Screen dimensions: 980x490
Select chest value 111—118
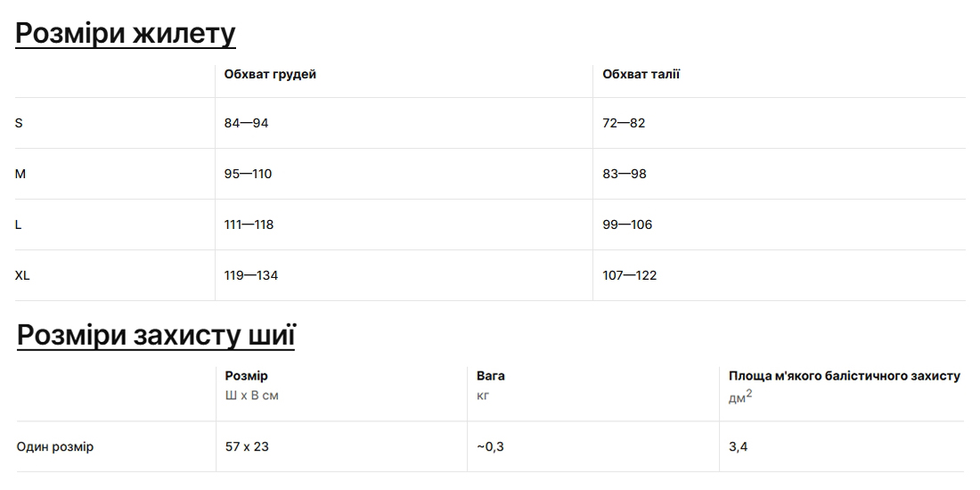tap(249, 225)
